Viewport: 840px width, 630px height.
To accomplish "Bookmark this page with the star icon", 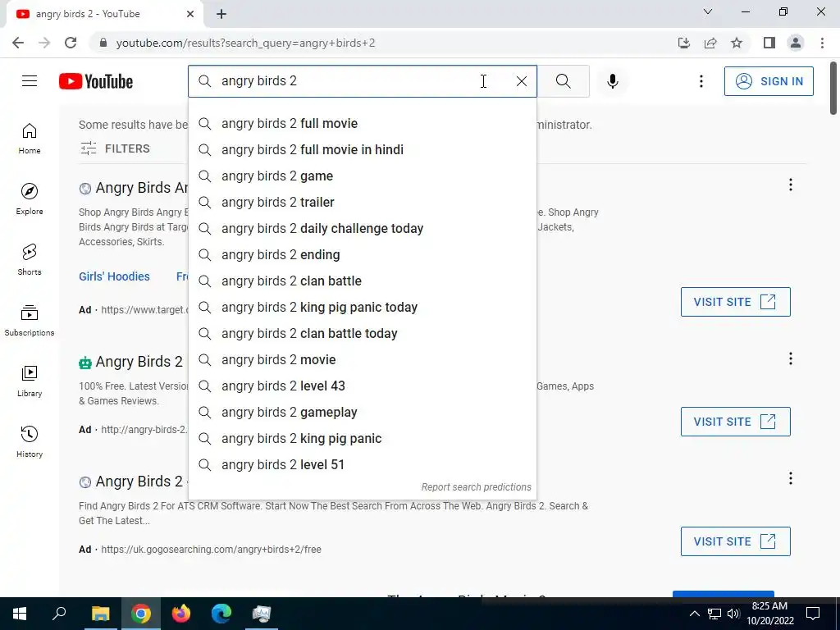I will tap(737, 43).
